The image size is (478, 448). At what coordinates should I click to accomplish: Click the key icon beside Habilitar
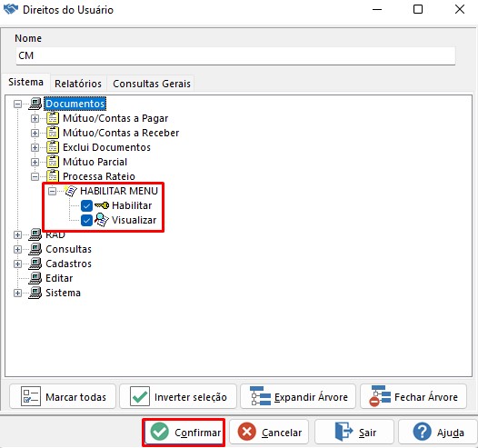(x=102, y=205)
